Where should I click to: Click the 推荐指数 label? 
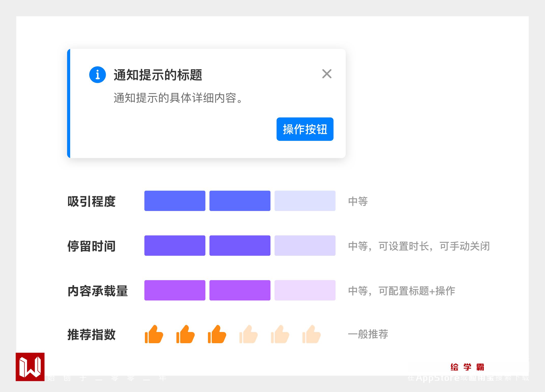click(x=92, y=335)
